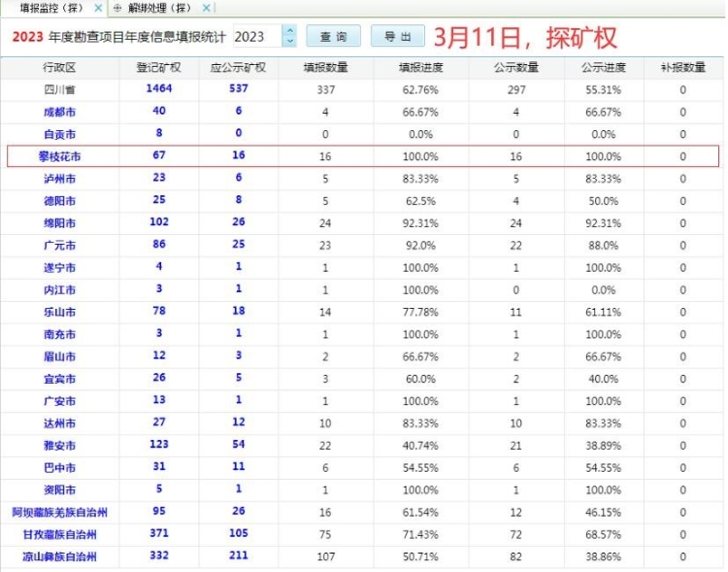The height and width of the screenshot is (572, 728).
Task: Select the 填报监控(探) tab
Action: [50, 7]
